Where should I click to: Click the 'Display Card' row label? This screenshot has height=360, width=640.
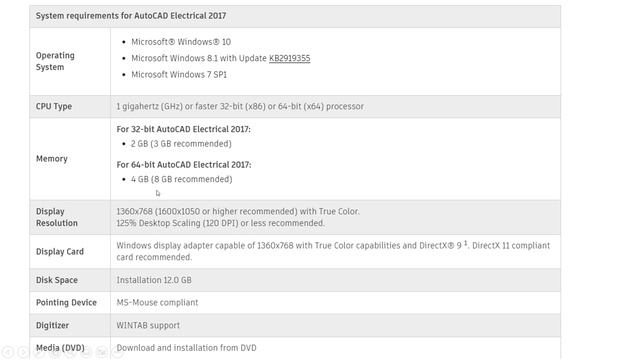(60, 252)
